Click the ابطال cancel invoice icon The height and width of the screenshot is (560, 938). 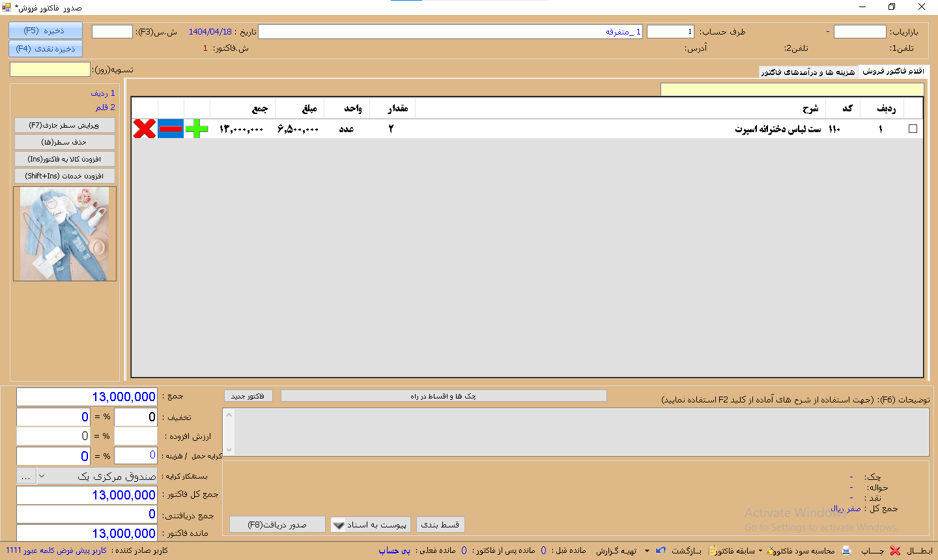pyautogui.click(x=896, y=551)
